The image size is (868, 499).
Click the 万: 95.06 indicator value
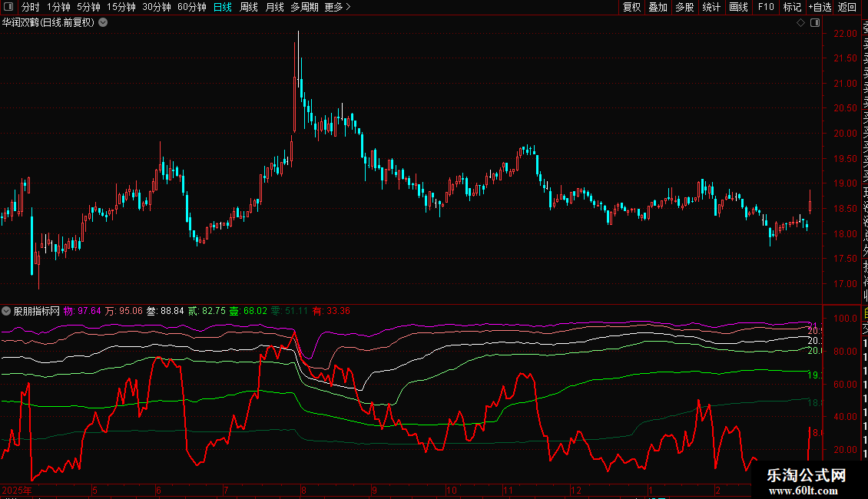[x=124, y=311]
